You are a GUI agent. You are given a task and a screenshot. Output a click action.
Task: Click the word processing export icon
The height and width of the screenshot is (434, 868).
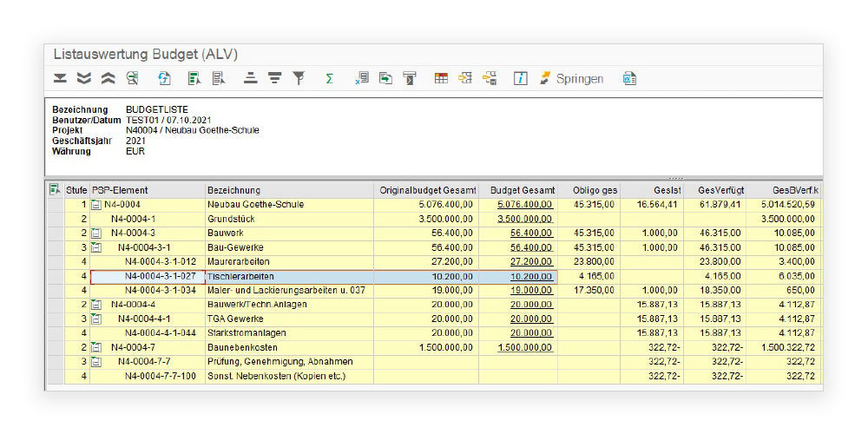click(x=629, y=78)
